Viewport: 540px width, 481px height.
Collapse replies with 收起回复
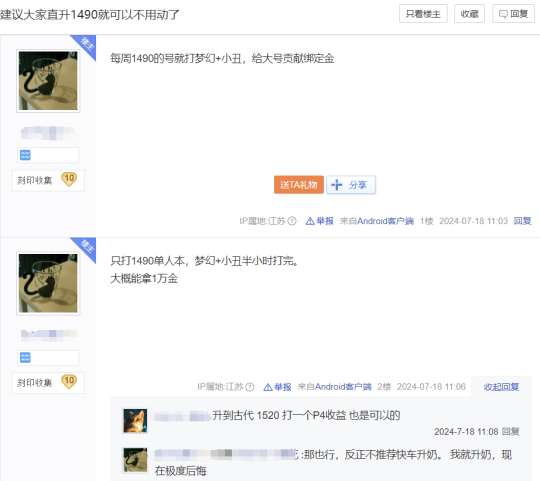[x=501, y=387]
